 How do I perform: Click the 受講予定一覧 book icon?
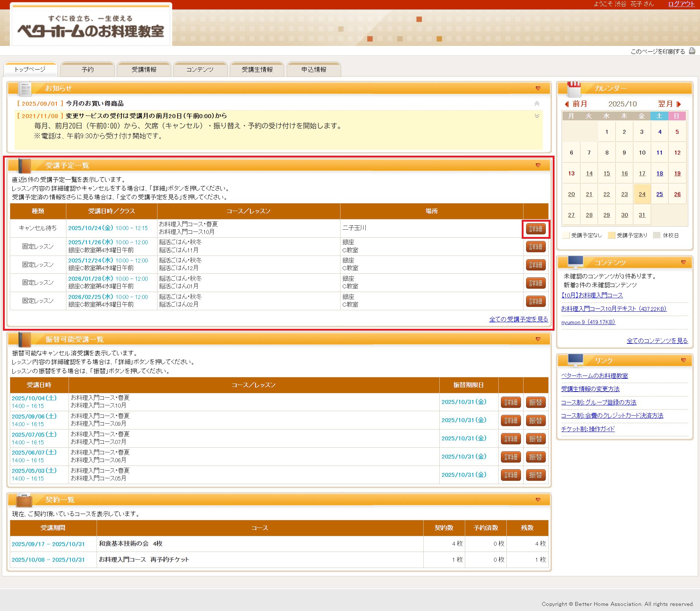point(24,166)
